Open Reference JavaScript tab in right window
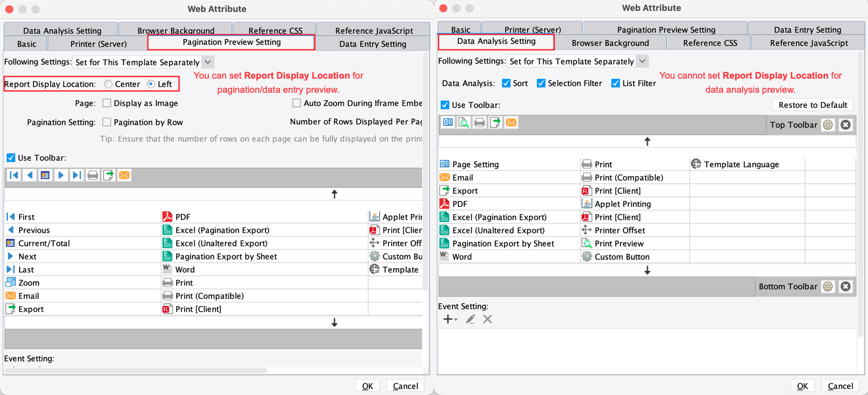Image resolution: width=868 pixels, height=395 pixels. pos(809,43)
